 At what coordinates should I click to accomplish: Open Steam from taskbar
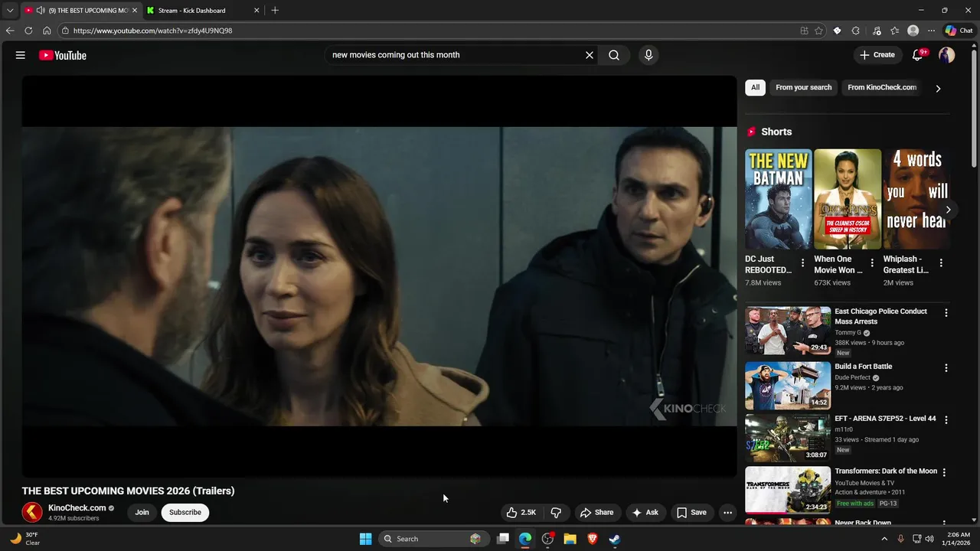(614, 539)
